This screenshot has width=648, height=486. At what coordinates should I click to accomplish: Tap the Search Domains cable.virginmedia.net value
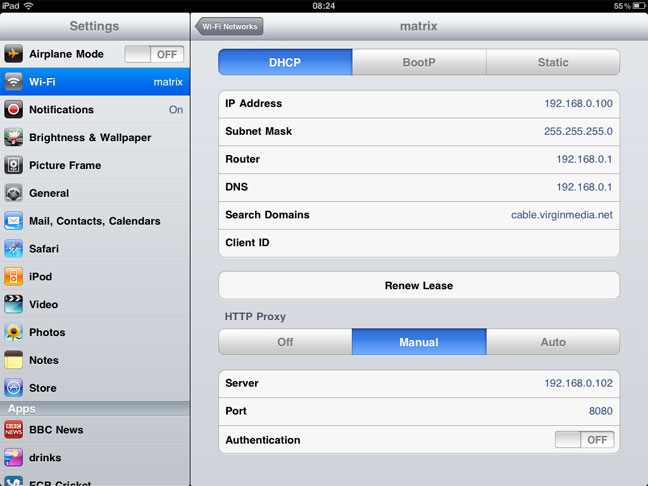point(562,215)
